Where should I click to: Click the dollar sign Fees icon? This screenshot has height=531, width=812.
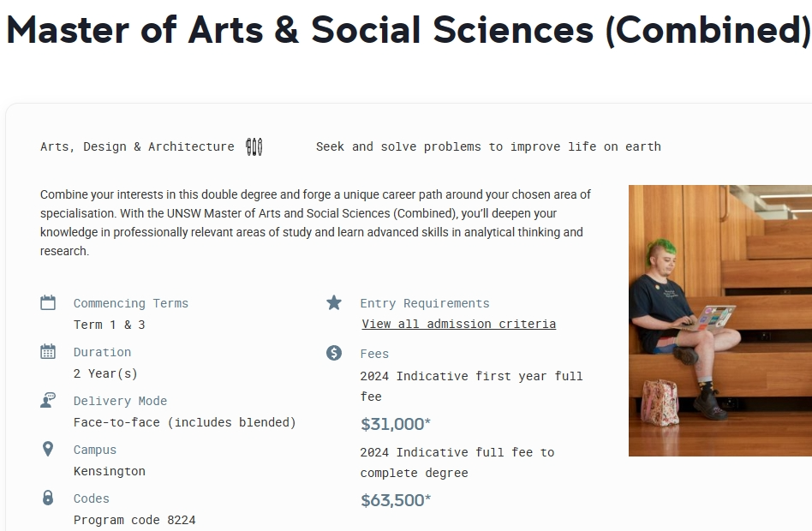[334, 353]
